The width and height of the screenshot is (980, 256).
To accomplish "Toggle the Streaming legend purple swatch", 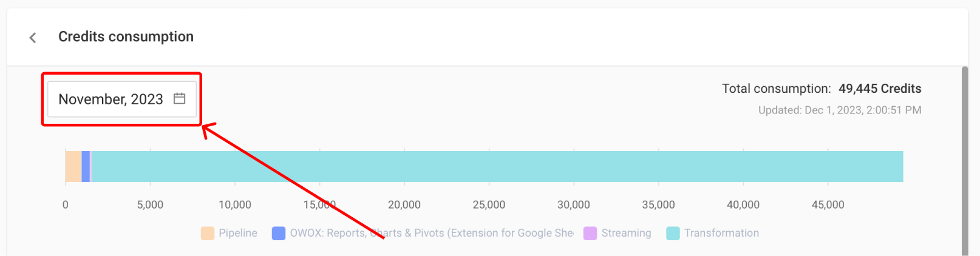I will click(x=590, y=233).
